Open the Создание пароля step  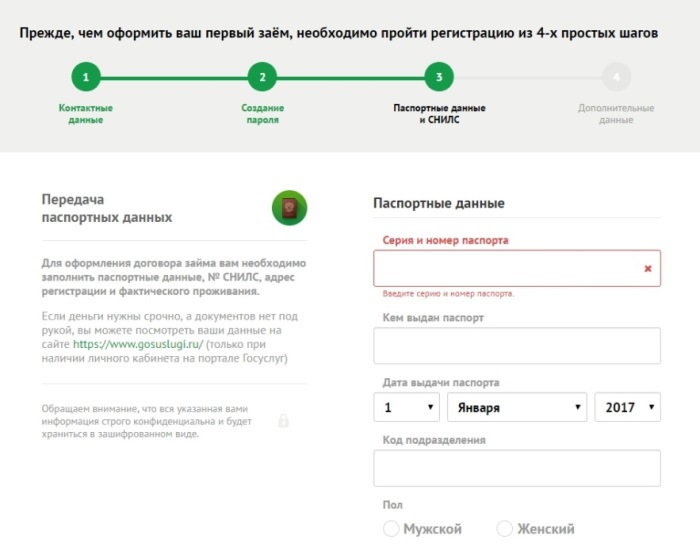coord(262,114)
